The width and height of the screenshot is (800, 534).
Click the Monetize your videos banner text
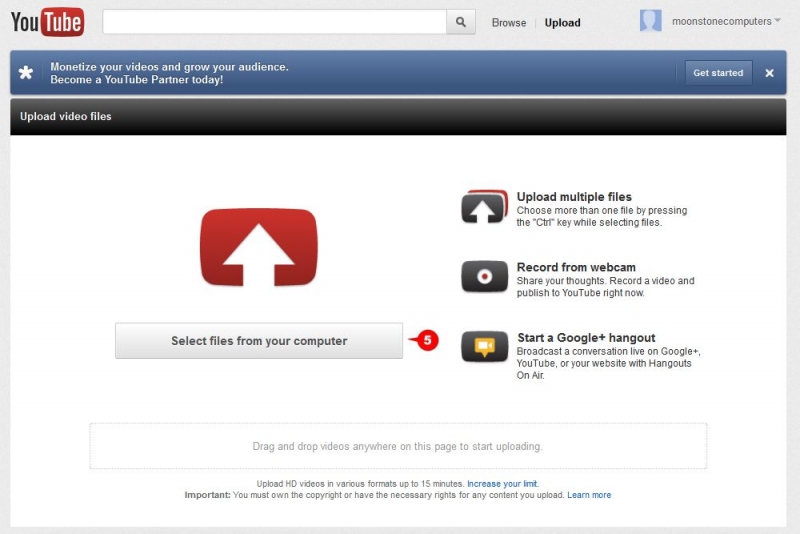[169, 73]
